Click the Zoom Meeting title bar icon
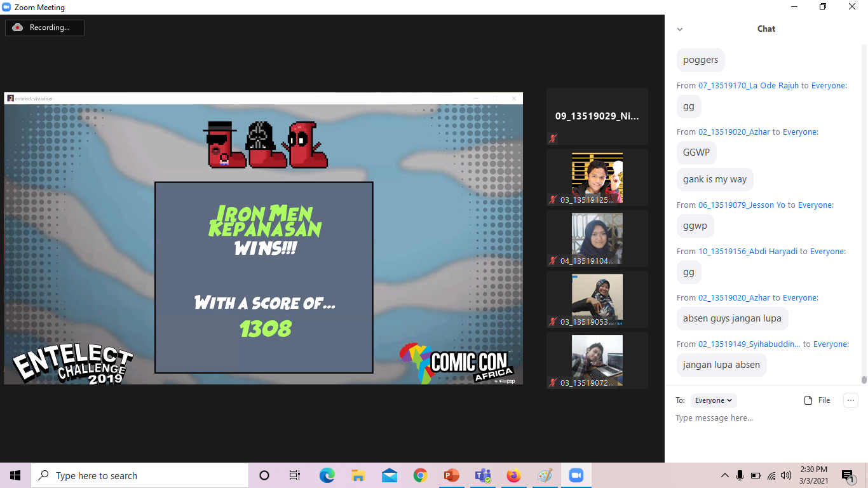Viewport: 868px width, 488px height. tap(7, 8)
